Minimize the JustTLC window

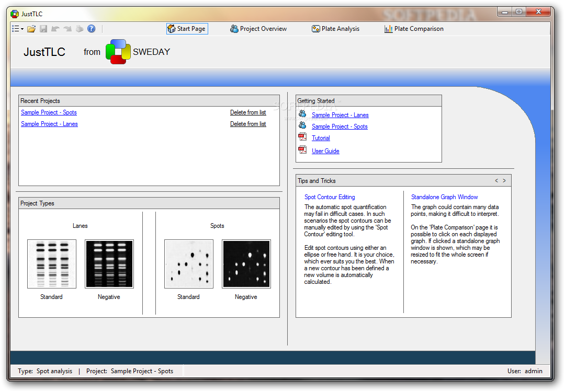tap(505, 12)
